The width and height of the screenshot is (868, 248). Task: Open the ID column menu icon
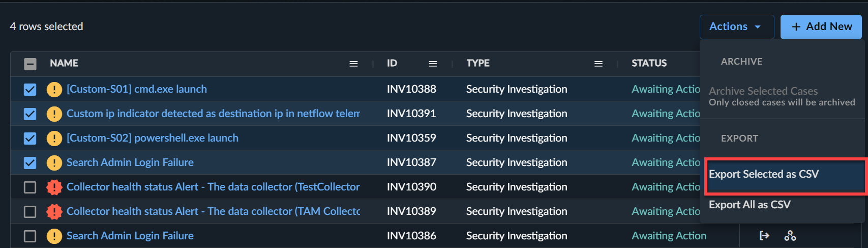click(x=433, y=64)
